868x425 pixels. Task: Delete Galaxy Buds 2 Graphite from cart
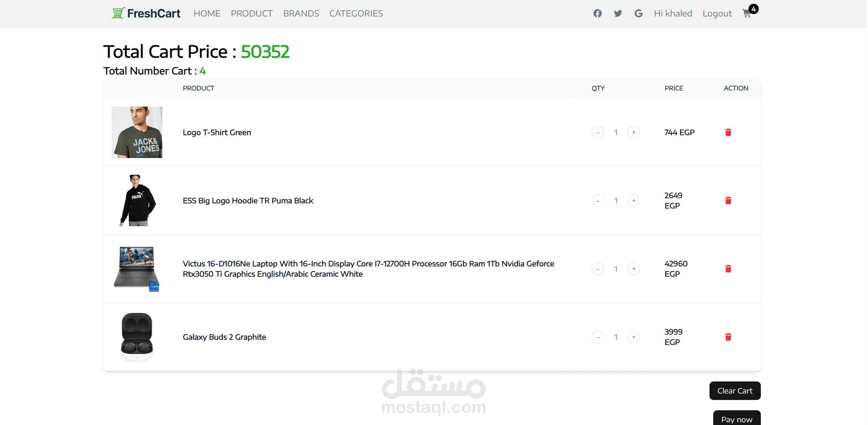pos(728,337)
